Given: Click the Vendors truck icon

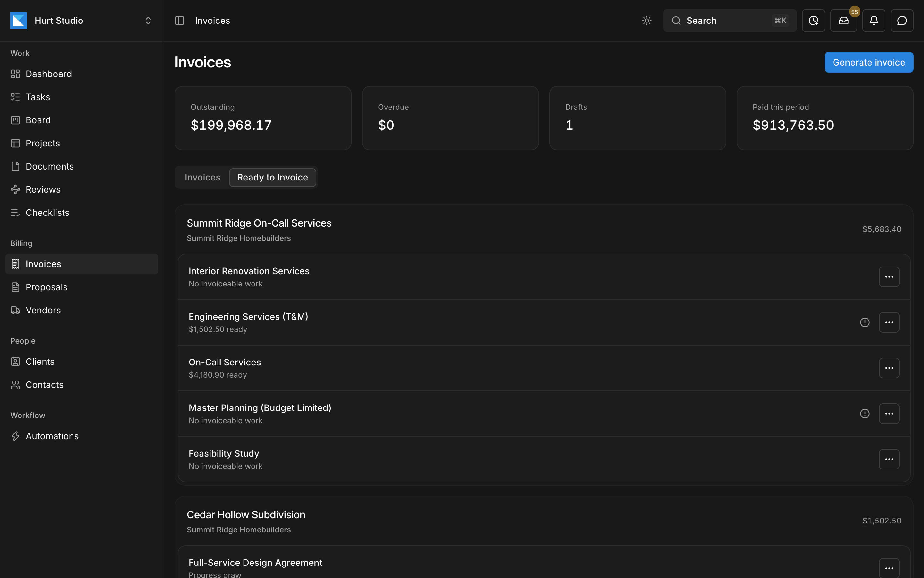Looking at the screenshot, I should 15,311.
